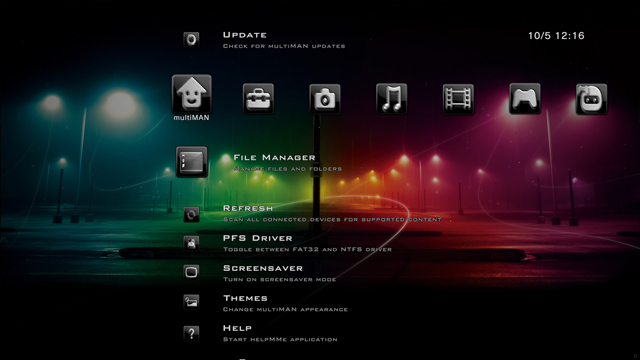Select the multiMAN home icon
This screenshot has height=360, width=640.
[x=191, y=94]
